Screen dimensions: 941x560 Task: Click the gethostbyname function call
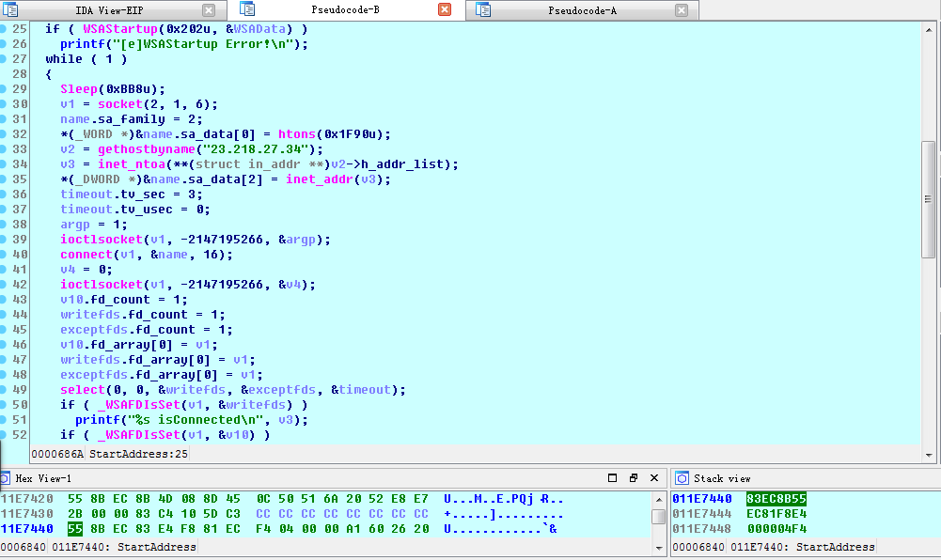[138, 149]
